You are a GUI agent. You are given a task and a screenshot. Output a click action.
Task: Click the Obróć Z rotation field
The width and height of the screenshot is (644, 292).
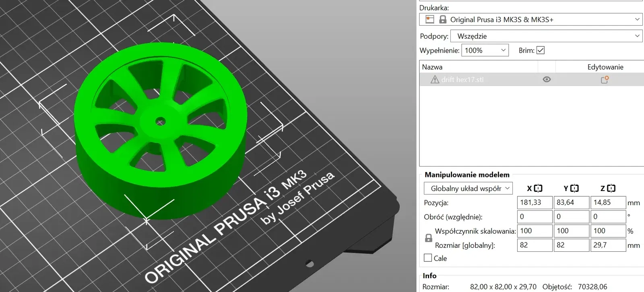[608, 216]
